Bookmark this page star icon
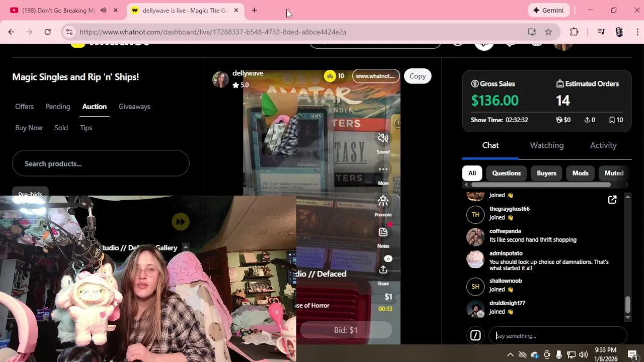 (x=548, y=32)
